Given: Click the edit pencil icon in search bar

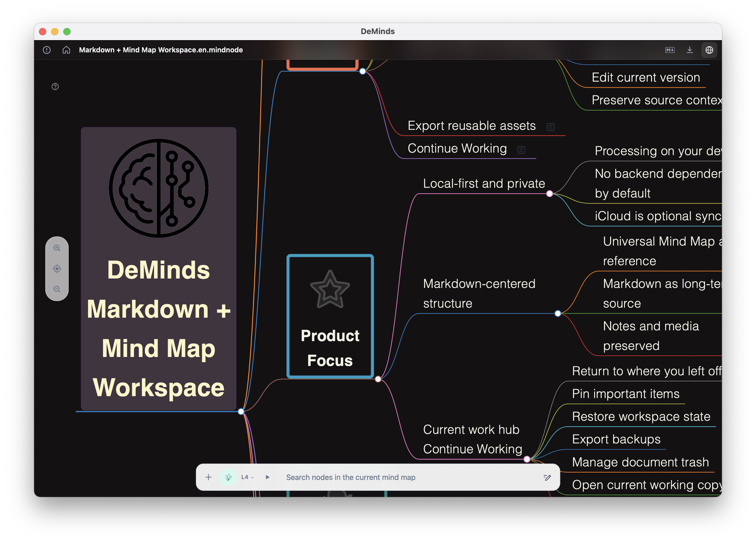Looking at the screenshot, I should 547,477.
